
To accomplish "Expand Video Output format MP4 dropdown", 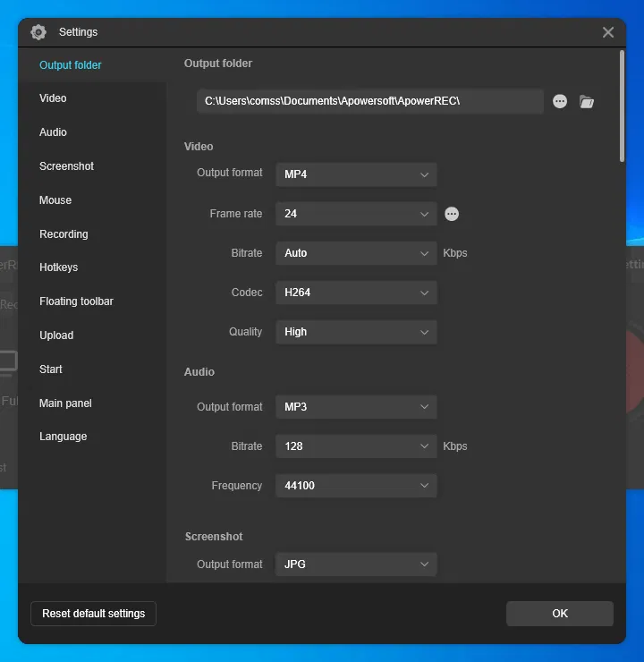I will (x=356, y=174).
